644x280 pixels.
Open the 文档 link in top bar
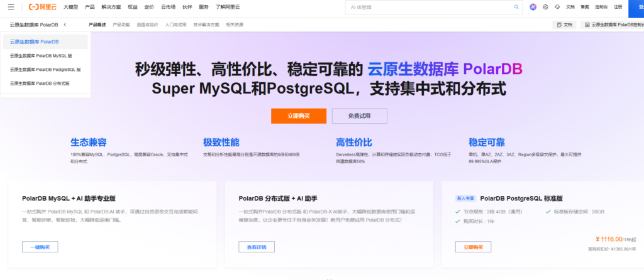tap(570, 7)
